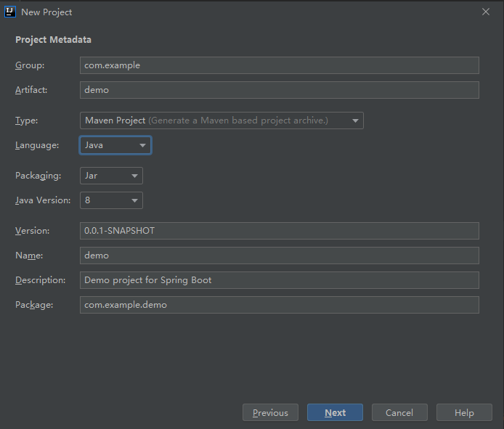The height and width of the screenshot is (429, 504).
Task: Open the Packaging dropdown showing Jar
Action: pyautogui.click(x=111, y=176)
